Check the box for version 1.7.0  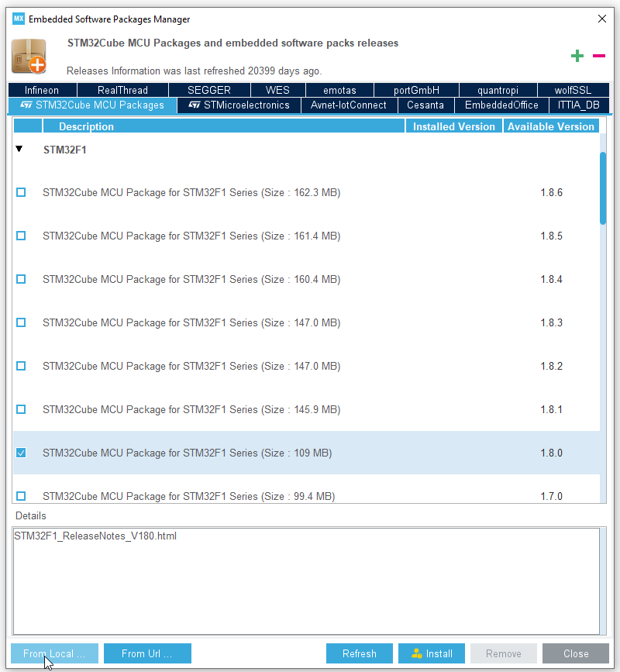pos(21,496)
